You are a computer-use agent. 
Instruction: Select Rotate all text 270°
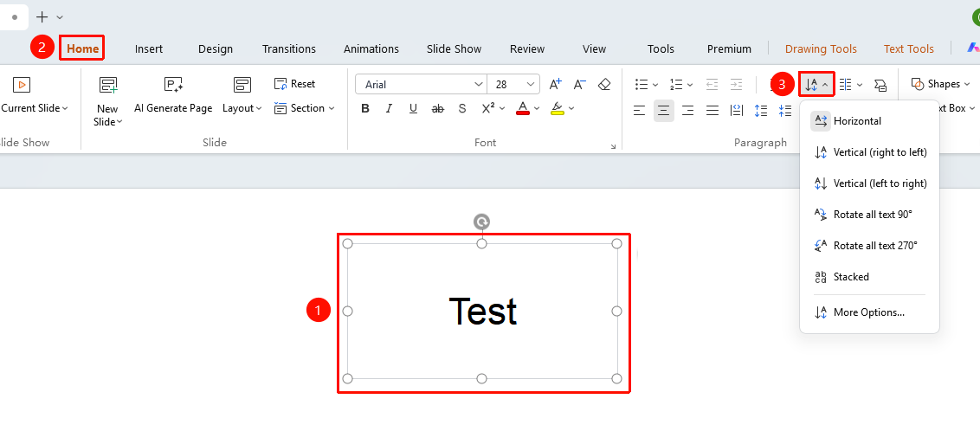[869, 246]
